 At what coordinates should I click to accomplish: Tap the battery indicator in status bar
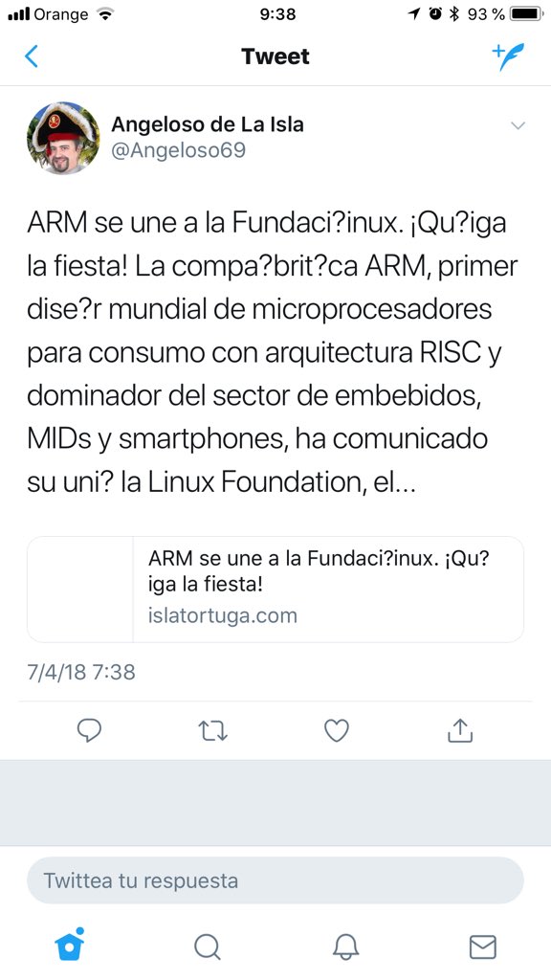(x=527, y=13)
